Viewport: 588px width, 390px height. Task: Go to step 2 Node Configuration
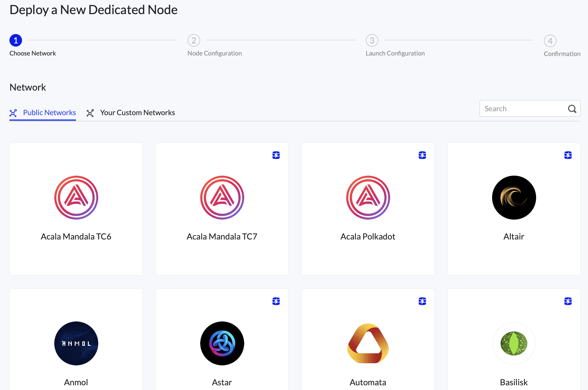194,41
